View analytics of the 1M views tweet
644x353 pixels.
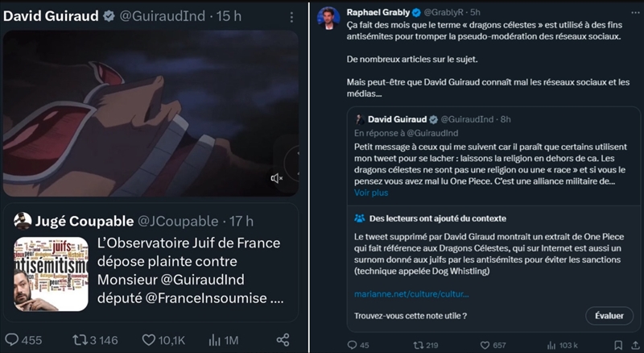(216, 340)
